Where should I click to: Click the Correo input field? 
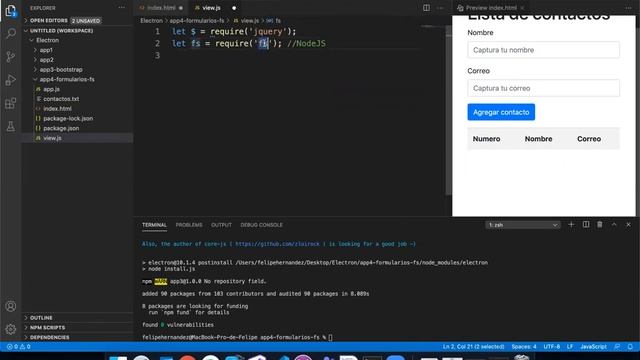[x=543, y=88]
